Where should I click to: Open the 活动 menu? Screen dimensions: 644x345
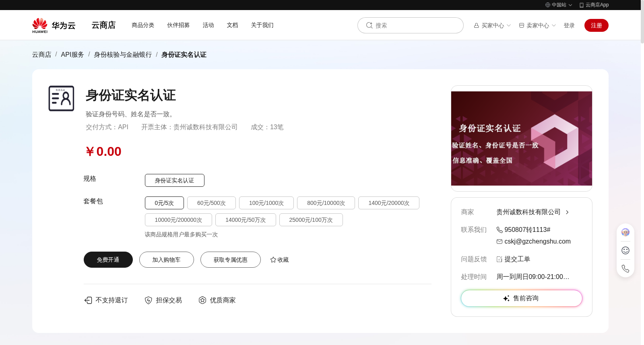pyautogui.click(x=208, y=25)
